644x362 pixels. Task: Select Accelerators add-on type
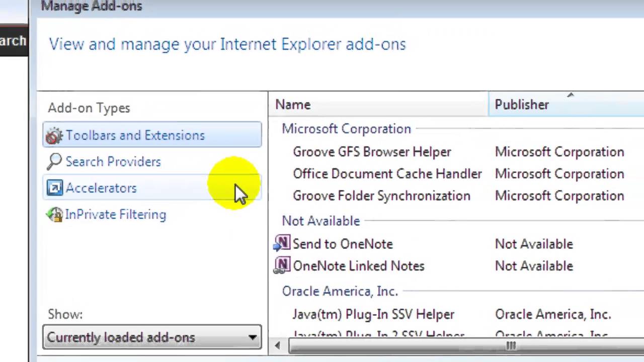pyautogui.click(x=152, y=188)
